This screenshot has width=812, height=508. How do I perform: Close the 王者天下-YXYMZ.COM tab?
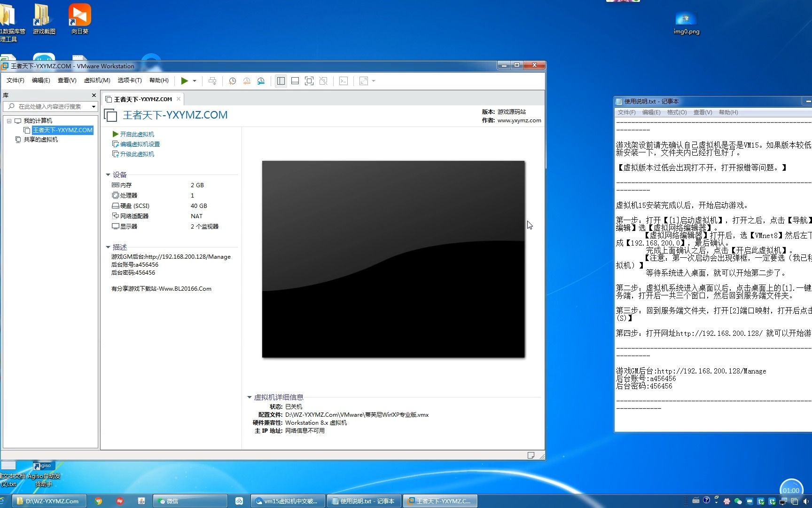[179, 99]
